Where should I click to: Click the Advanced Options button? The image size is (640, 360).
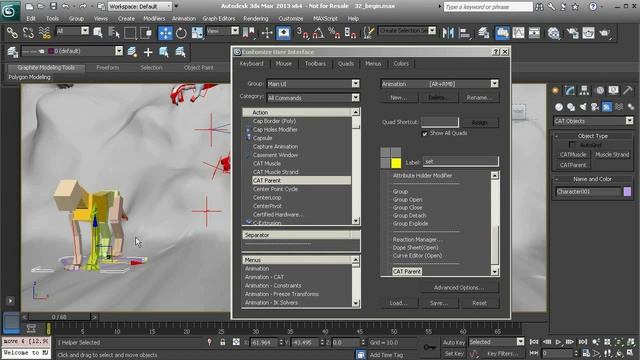(459, 288)
